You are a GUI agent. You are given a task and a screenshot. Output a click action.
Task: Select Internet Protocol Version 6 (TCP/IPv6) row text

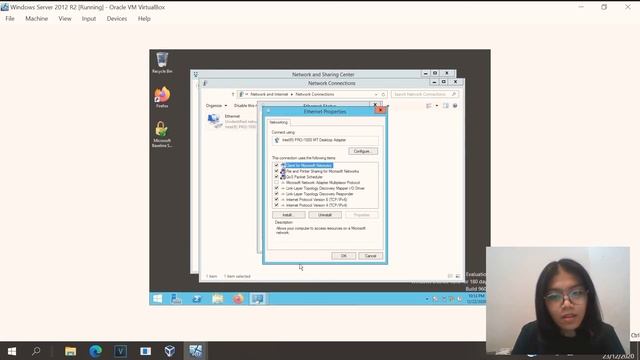[316, 200]
